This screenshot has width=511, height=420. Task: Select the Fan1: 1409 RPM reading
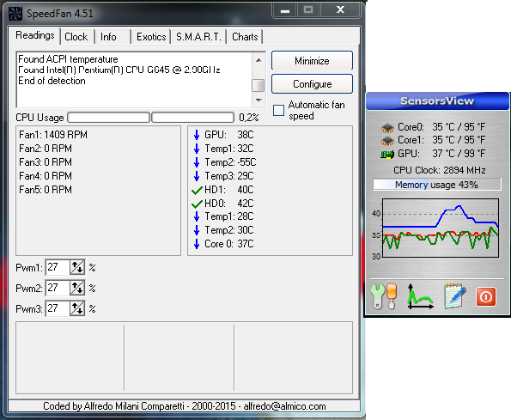(x=53, y=135)
